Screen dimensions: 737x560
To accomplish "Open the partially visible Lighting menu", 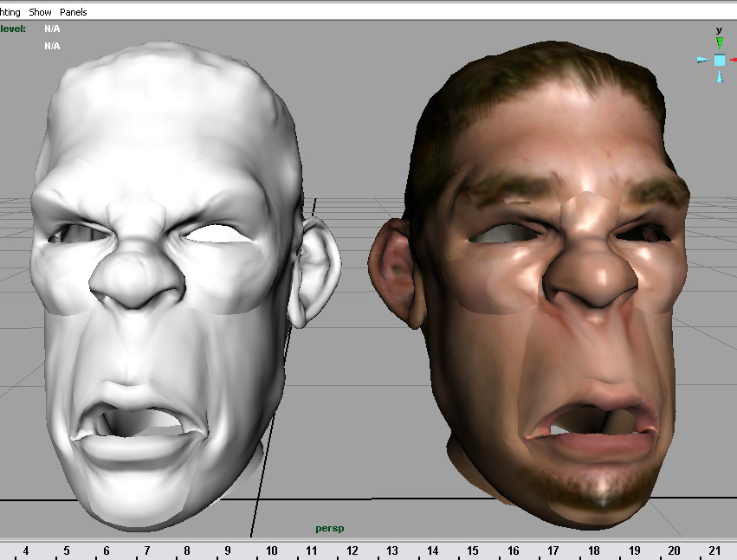I will tap(10, 12).
